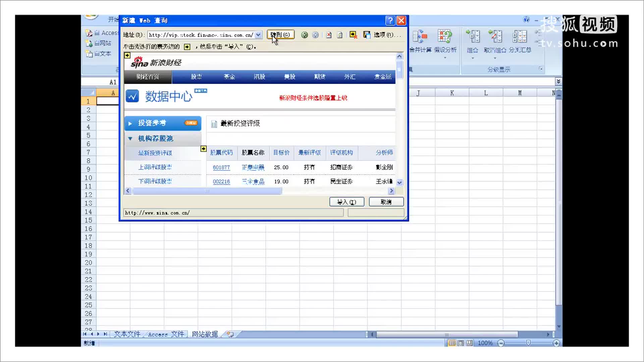
Task: Select the yellow arrow beside the rating table
Action: 203,149
